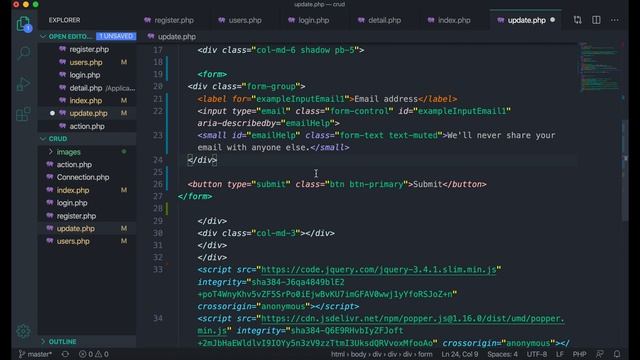Screen dimensions: 640x360
Task: Close update.php tab via unsaved dot
Action: click(553, 20)
